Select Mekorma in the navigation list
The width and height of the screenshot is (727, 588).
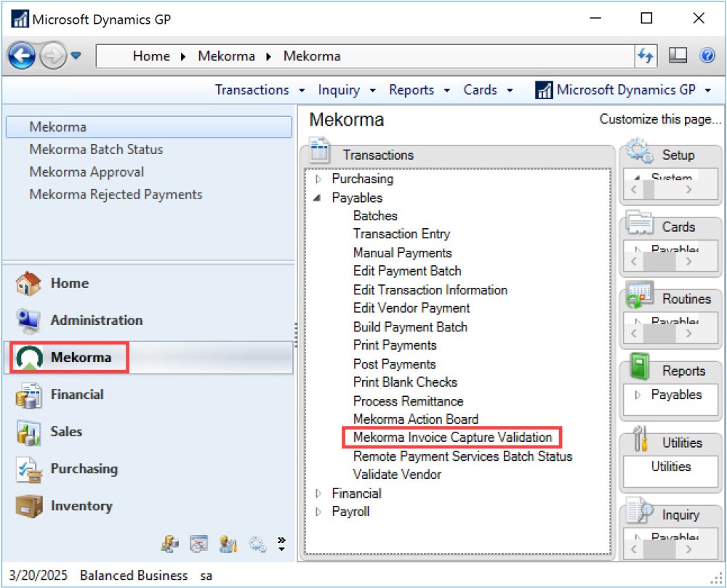click(149, 127)
